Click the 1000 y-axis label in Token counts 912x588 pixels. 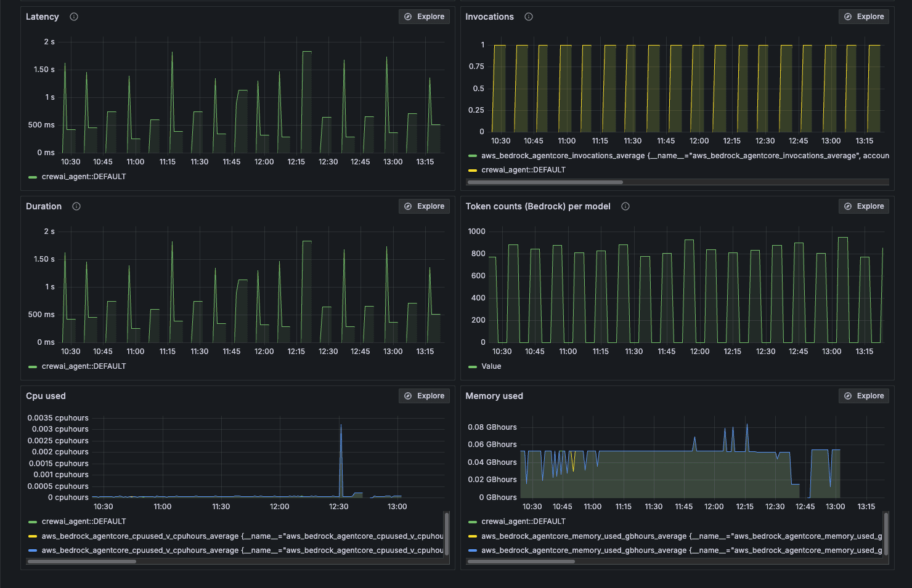(x=477, y=232)
